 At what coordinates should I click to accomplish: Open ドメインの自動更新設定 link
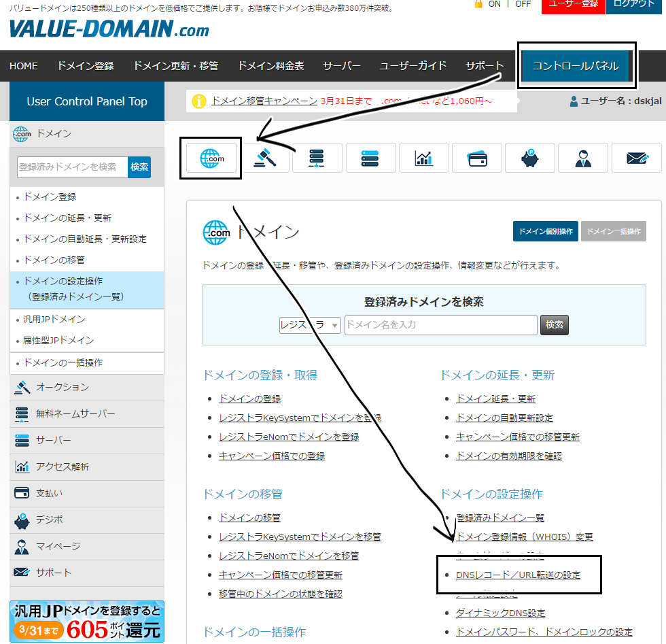[504, 418]
